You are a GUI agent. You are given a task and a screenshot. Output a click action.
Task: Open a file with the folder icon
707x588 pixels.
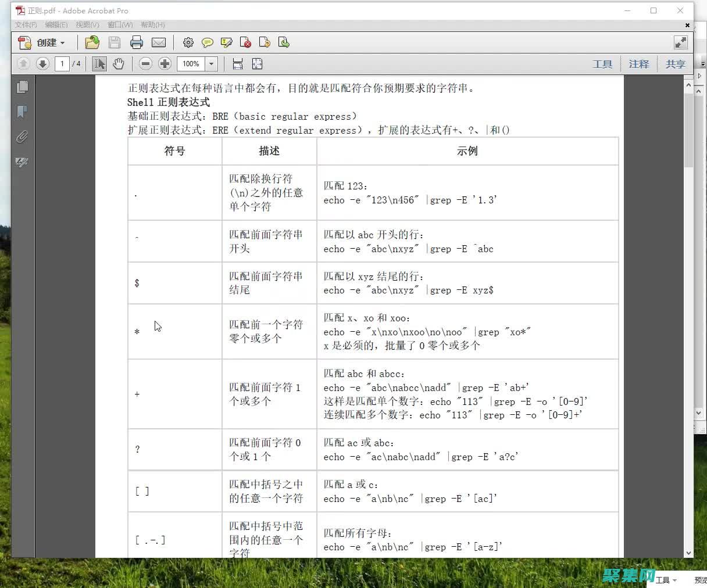pyautogui.click(x=92, y=42)
